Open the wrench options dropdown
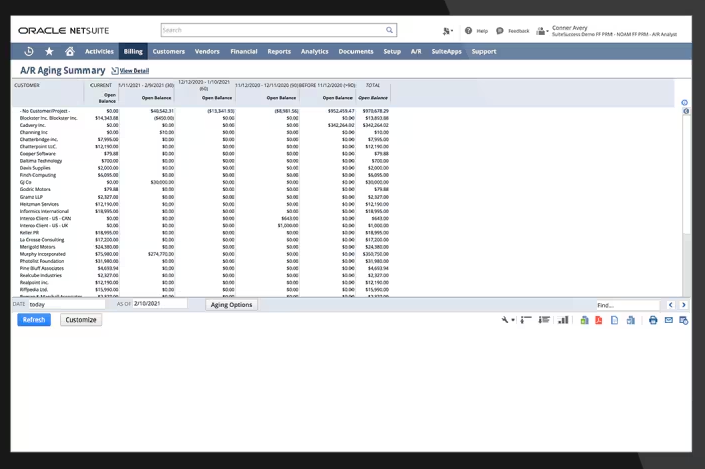Screen dimensions: 705x469 [x=508, y=320]
